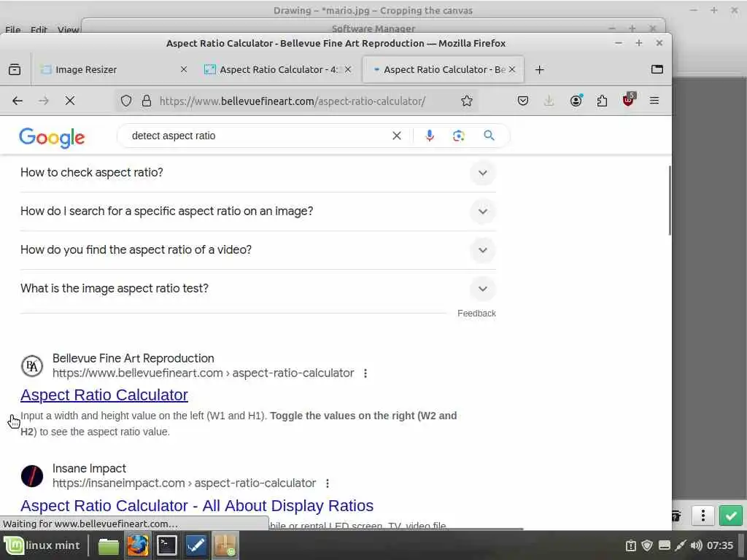This screenshot has width=747, height=560.
Task: Click bellevuefineart.com result URL
Action: 203,373
